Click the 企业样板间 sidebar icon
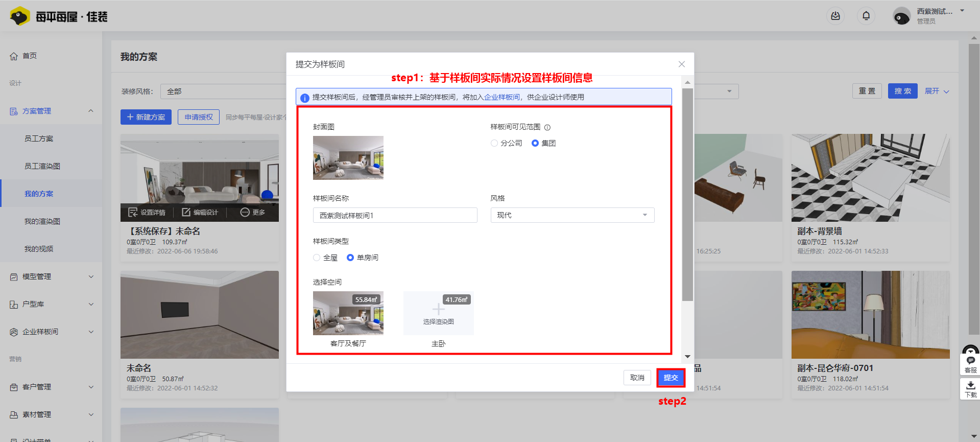Image resolution: width=980 pixels, height=442 pixels. tap(14, 332)
